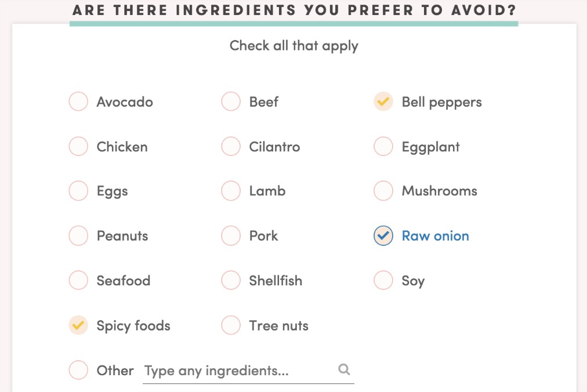The image size is (587, 392).
Task: Check the Eggplant circle
Action: pyautogui.click(x=383, y=146)
